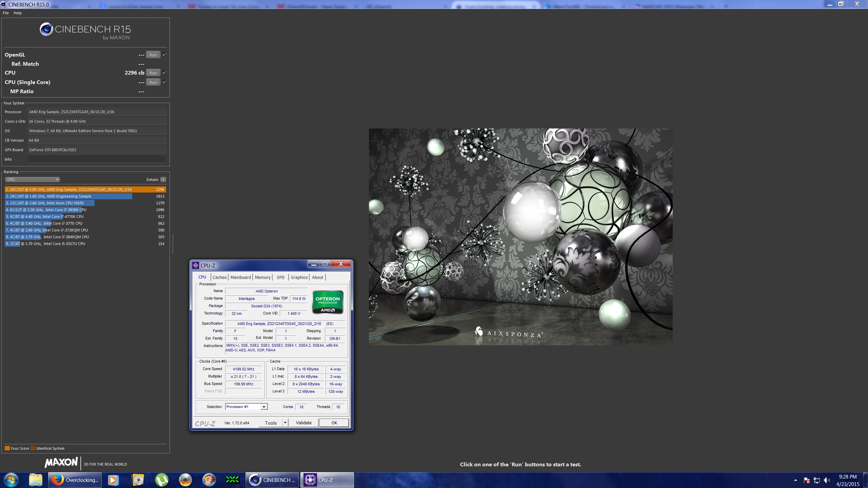Switch to the Firefox Overclocking taskbar window
This screenshot has width=868, height=488.
pos(75,480)
